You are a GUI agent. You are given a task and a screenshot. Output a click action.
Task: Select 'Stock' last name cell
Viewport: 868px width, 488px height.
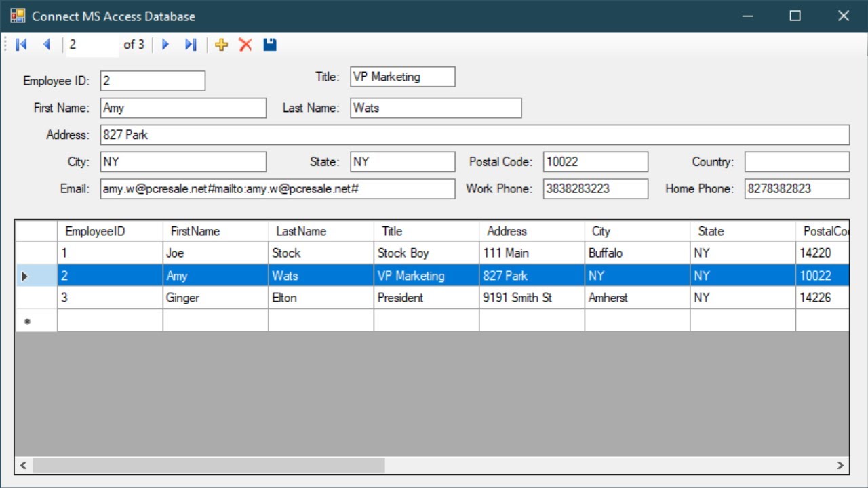pos(321,253)
